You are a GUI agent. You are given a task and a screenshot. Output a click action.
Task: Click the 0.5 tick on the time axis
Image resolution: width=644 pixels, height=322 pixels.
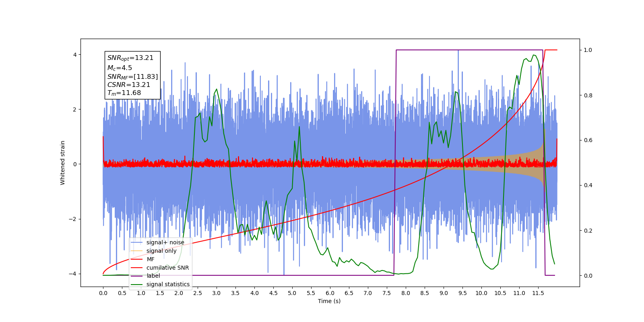click(122, 293)
